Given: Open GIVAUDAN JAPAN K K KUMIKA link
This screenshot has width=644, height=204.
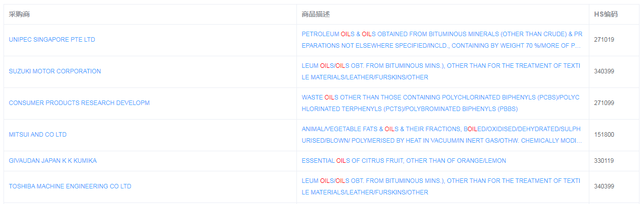Looking at the screenshot, I should click(53, 161).
